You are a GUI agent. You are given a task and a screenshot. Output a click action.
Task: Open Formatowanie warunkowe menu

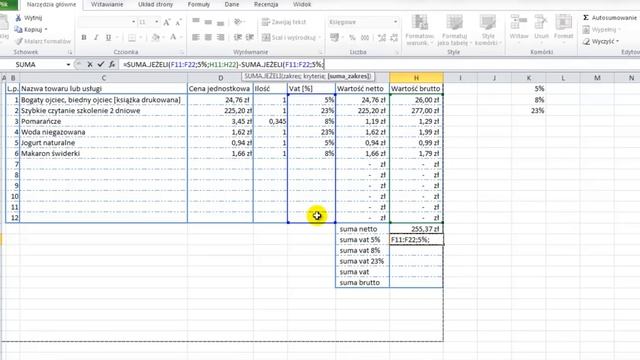tap(419, 30)
